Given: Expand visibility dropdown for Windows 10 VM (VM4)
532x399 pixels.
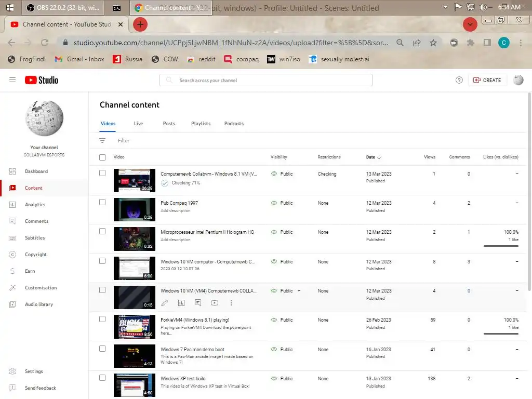Looking at the screenshot, I should [x=299, y=291].
